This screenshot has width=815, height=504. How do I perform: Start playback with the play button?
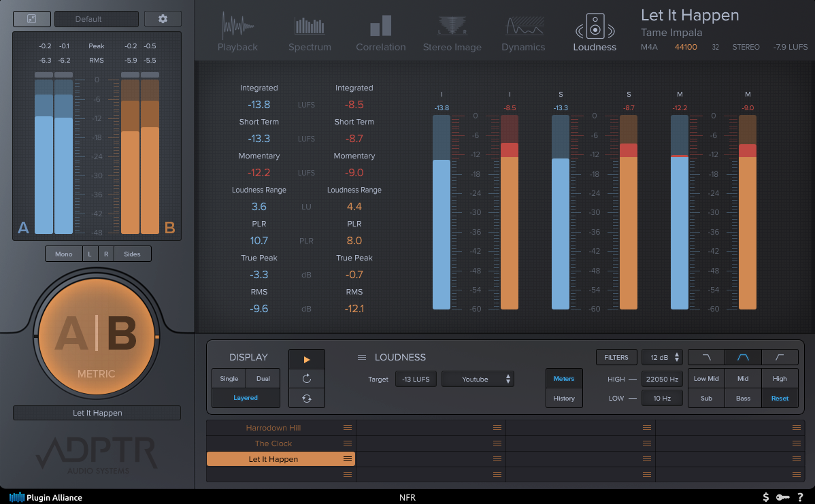307,359
